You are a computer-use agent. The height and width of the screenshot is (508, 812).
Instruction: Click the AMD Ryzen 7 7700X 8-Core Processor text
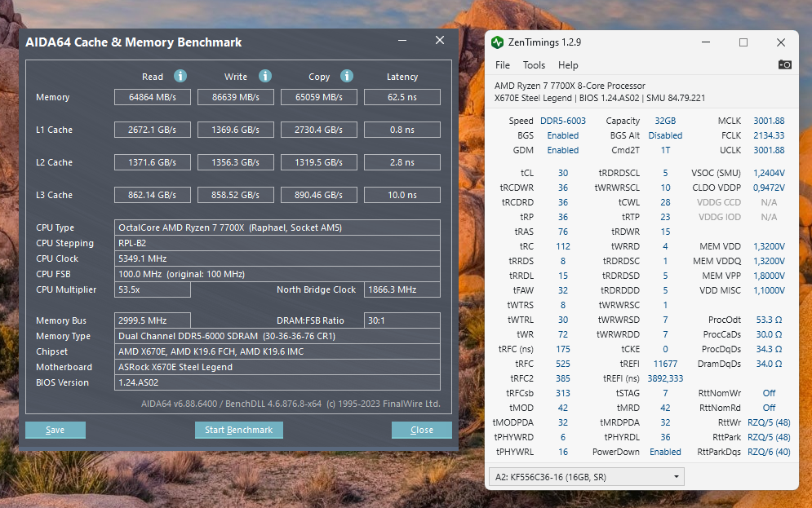[x=570, y=86]
